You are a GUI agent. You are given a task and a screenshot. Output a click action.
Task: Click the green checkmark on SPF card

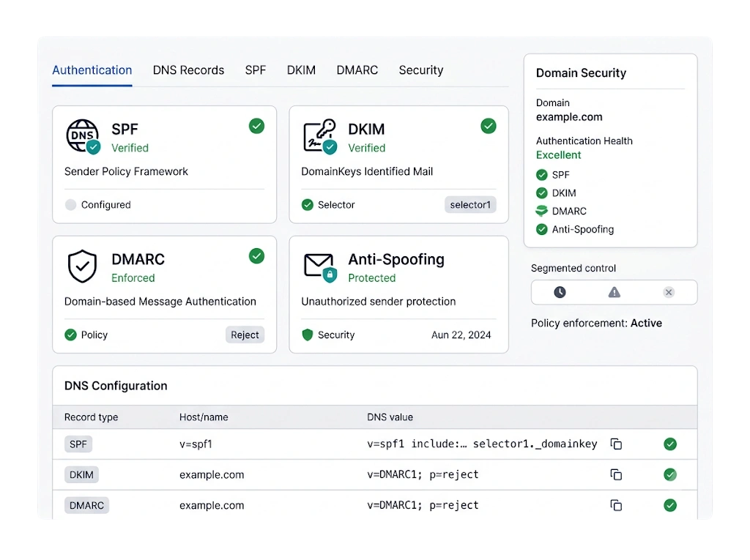pyautogui.click(x=256, y=126)
